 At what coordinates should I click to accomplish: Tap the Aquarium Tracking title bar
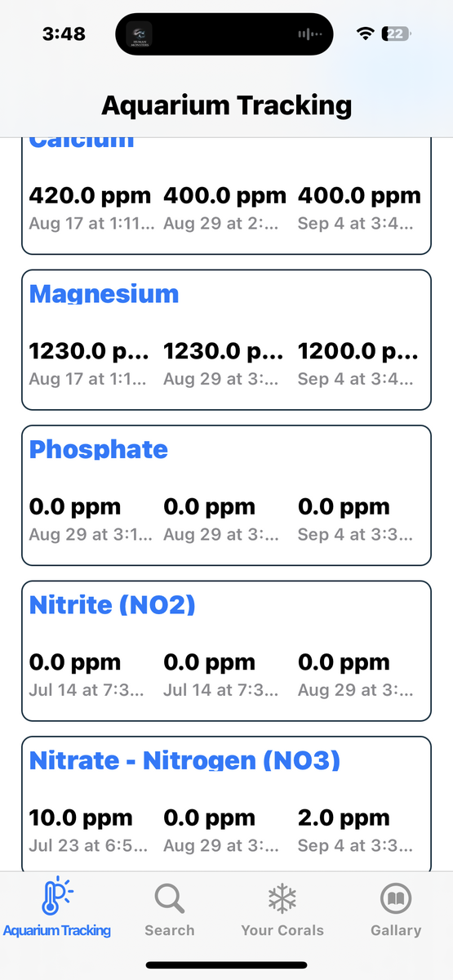click(x=227, y=105)
